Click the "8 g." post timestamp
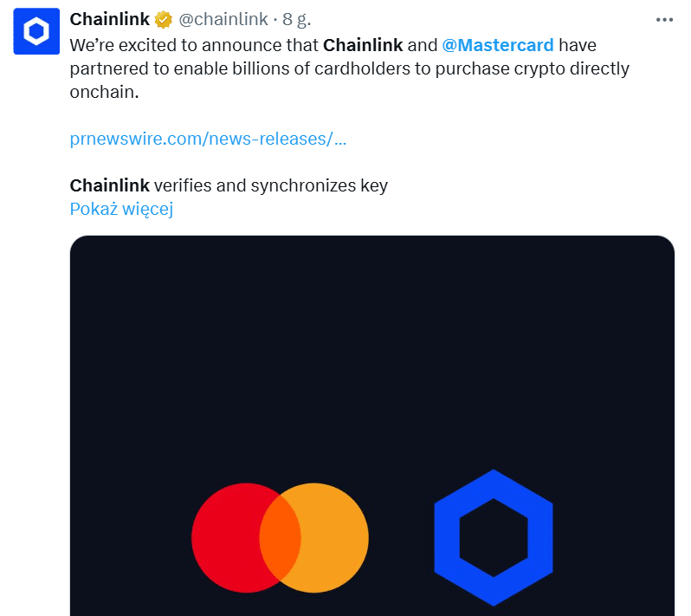 pos(296,20)
